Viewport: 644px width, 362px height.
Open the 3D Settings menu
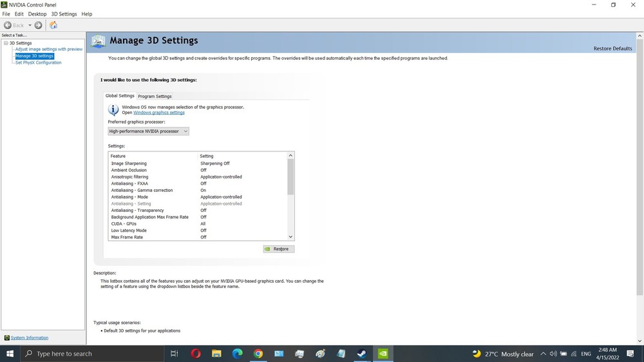tap(64, 14)
